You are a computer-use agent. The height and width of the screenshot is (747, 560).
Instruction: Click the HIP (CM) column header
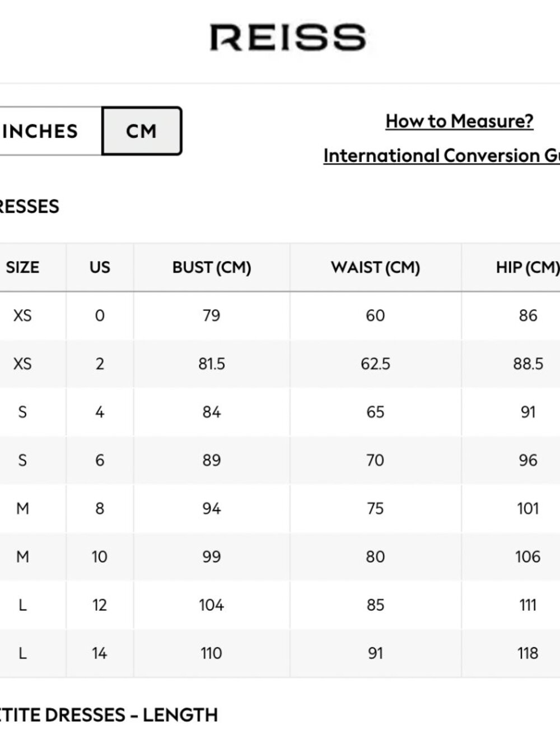pyautogui.click(x=528, y=267)
